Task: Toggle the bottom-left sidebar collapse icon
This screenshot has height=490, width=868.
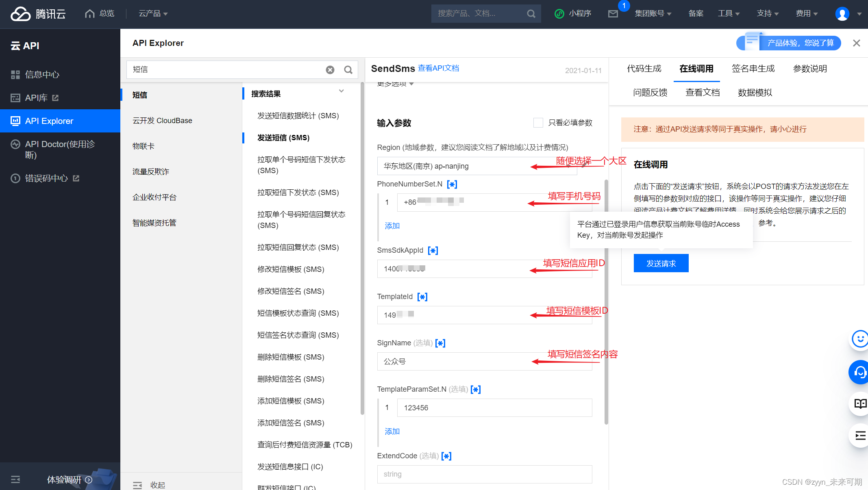Action: [15, 480]
